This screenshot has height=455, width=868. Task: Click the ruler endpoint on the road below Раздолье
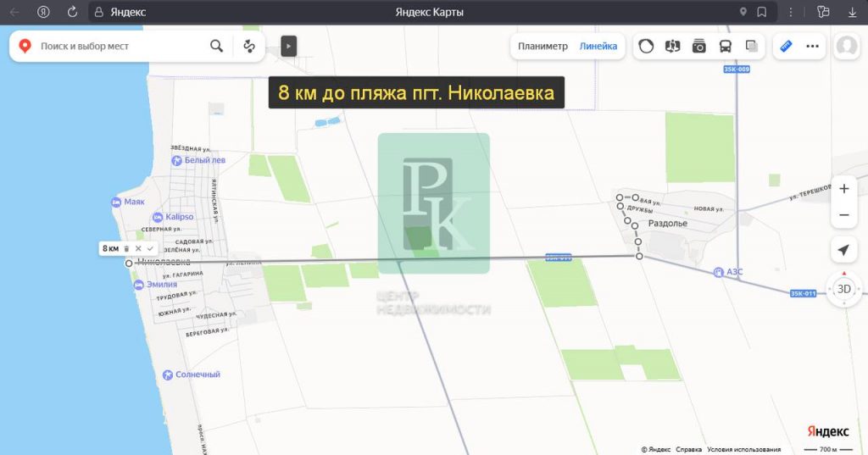click(639, 256)
